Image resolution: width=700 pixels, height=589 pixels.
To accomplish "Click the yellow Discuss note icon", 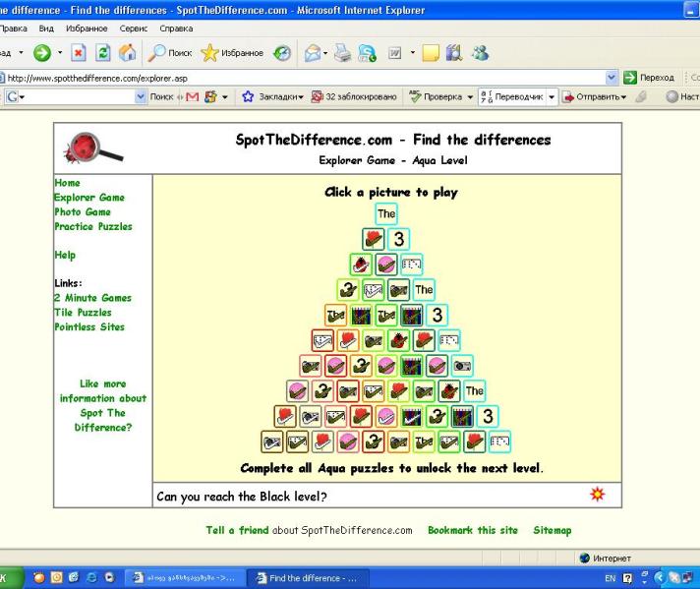I will 431,53.
